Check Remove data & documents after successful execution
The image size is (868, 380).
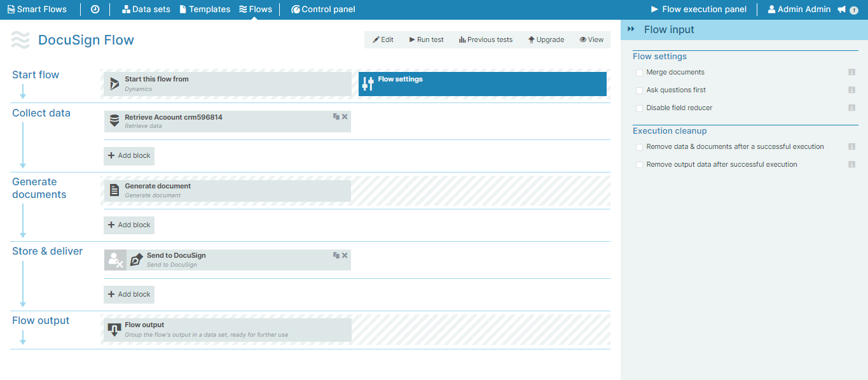coord(640,147)
